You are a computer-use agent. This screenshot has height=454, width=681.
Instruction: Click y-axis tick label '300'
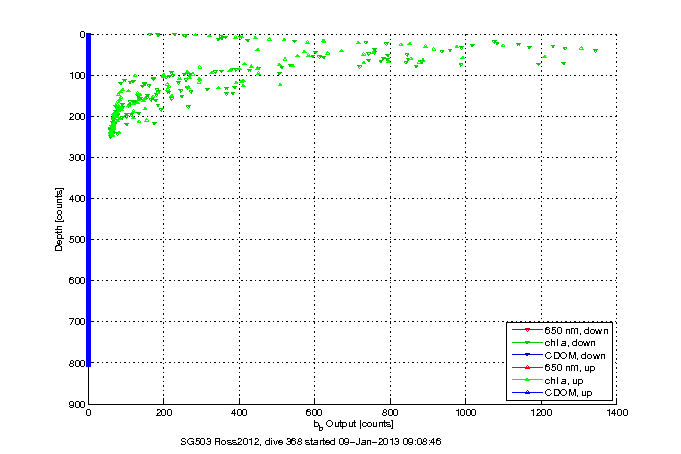coord(77,158)
